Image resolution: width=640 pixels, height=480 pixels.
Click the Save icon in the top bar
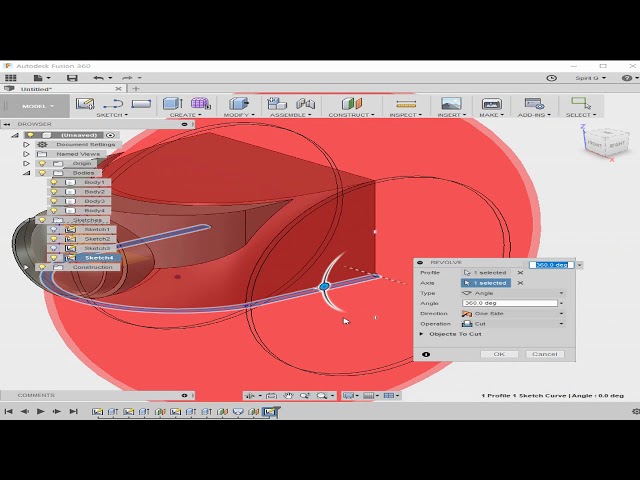(x=72, y=77)
